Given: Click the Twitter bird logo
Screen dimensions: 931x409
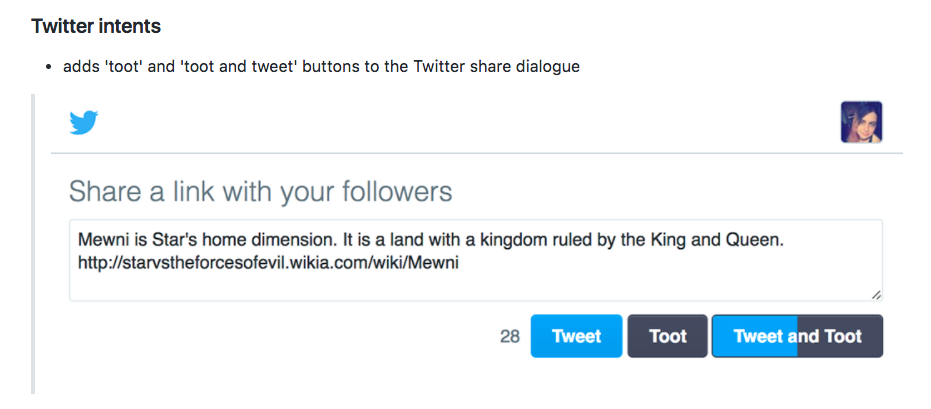Looking at the screenshot, I should click(84, 122).
